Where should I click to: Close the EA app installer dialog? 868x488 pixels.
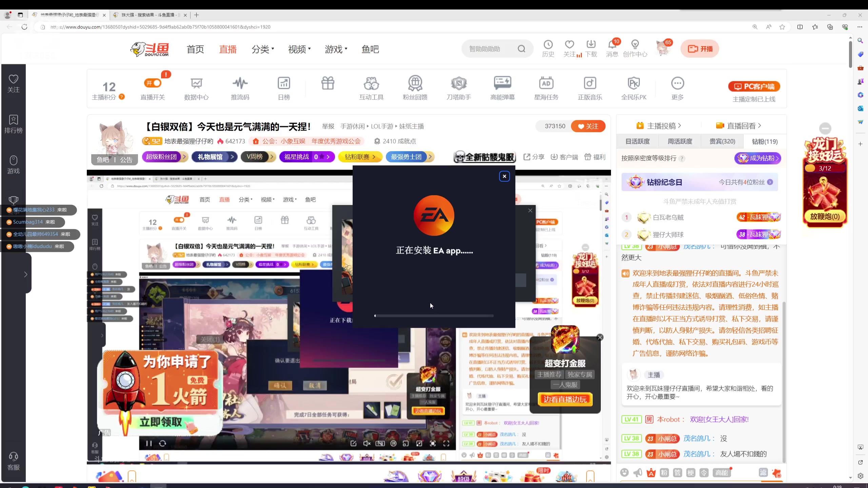[505, 176]
